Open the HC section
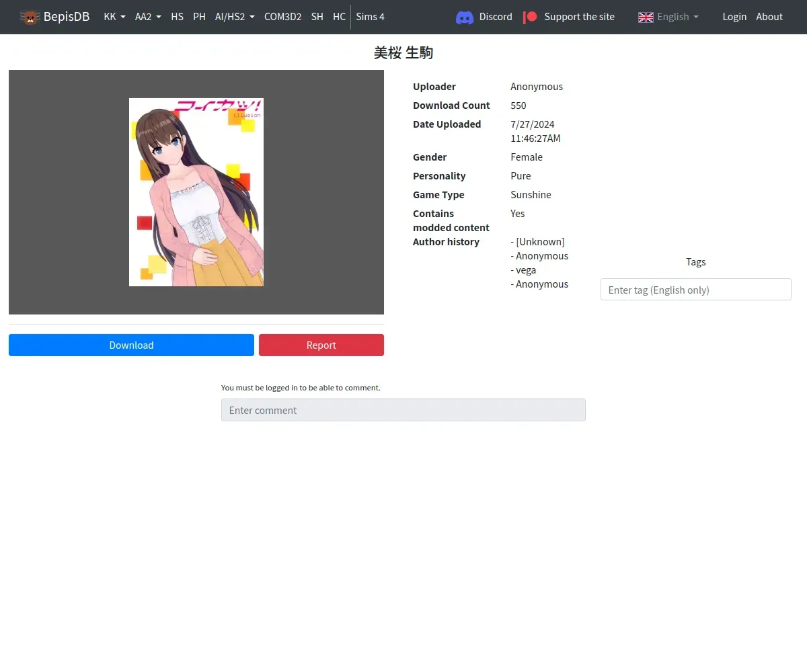The width and height of the screenshot is (807, 672). [x=339, y=17]
